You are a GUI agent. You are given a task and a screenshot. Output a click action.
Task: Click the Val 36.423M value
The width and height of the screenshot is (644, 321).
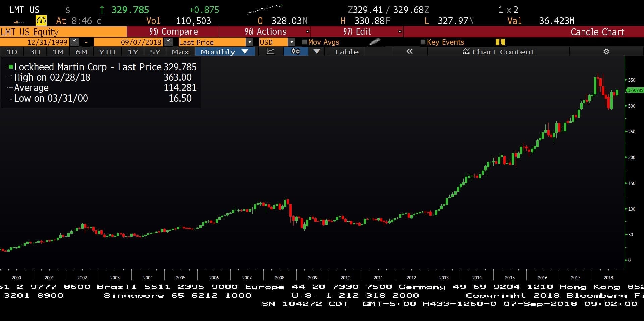coord(557,21)
